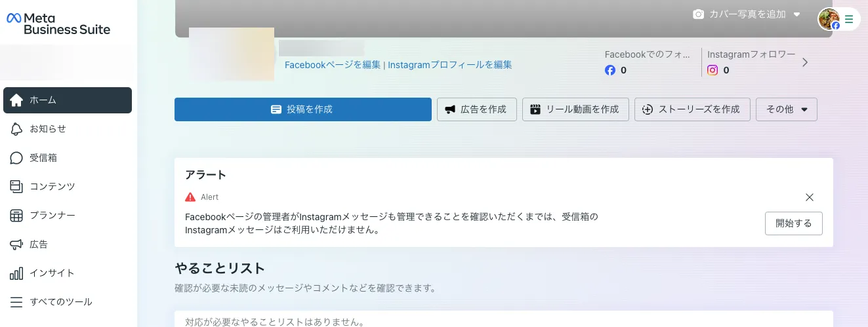868x327 pixels.
Task: Click the calendar grid icon beside プランナー
Action: [16, 216]
